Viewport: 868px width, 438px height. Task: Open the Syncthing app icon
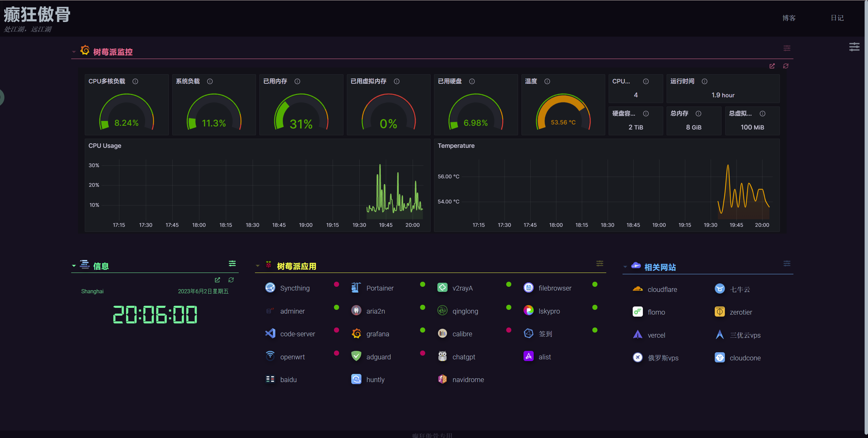pyautogui.click(x=270, y=288)
